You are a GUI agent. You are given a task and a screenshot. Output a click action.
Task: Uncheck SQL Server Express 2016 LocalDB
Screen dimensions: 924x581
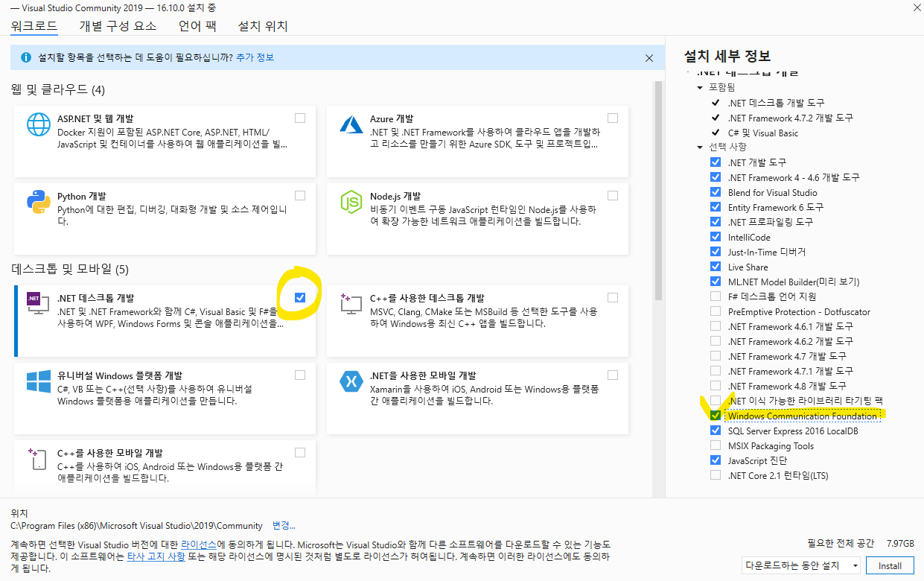click(x=716, y=431)
